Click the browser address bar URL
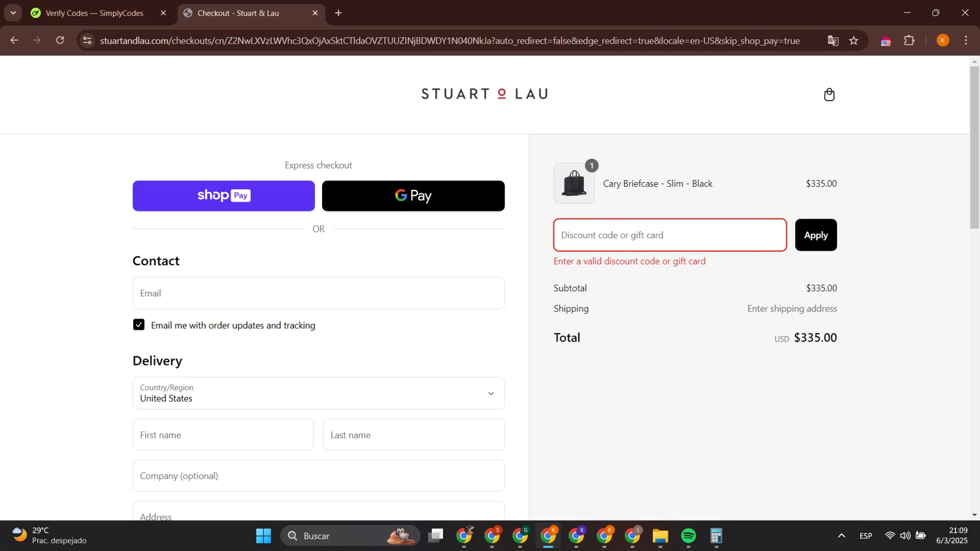980x551 pixels. tap(450, 40)
